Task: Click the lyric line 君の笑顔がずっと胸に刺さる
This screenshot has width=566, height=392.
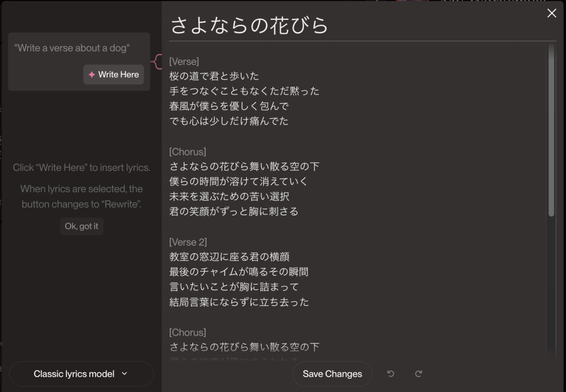Action: pos(234,211)
